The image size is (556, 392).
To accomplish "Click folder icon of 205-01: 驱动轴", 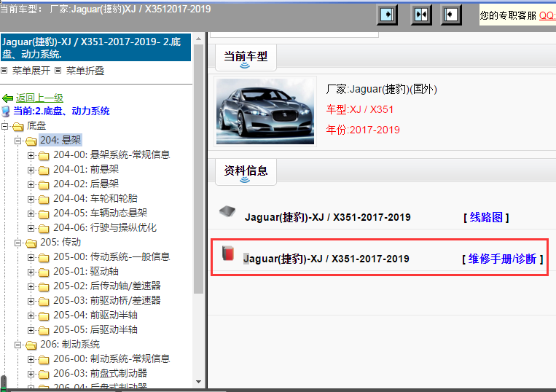I will (44, 273).
